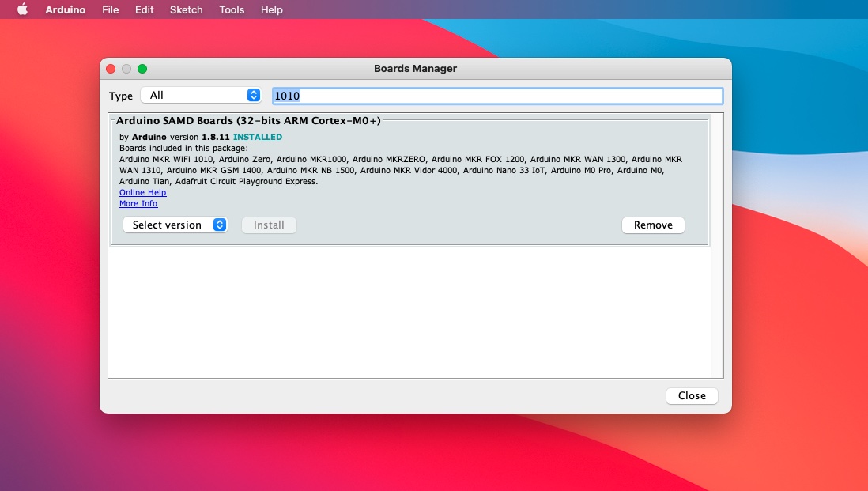Open the Apple menu icon
Screen dimensions: 868x491
click(x=22, y=10)
